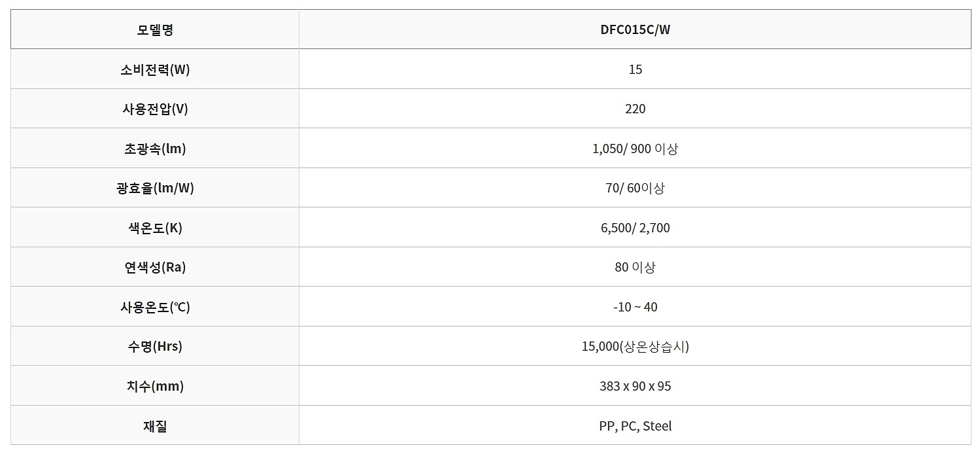Click the 수명(Hrs) row label
Screen dimensions: 980x458
[155, 346]
